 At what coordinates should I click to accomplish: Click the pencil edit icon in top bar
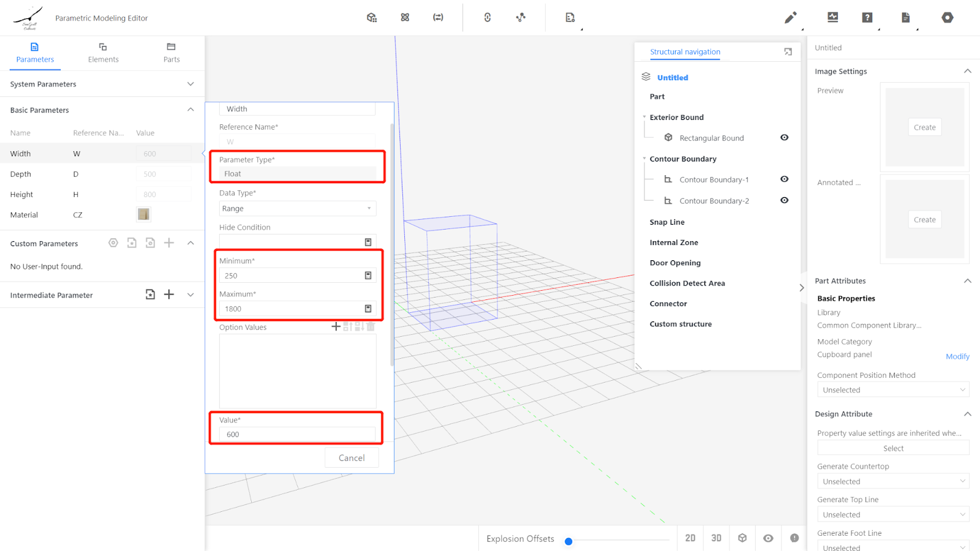790,18
